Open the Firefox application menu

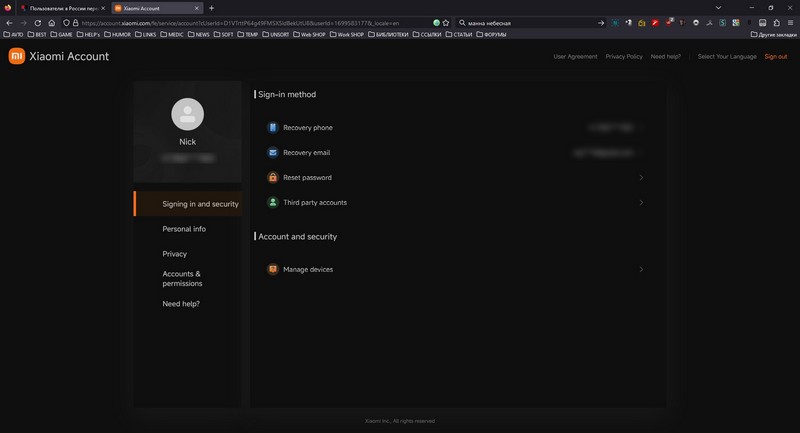tap(790, 23)
